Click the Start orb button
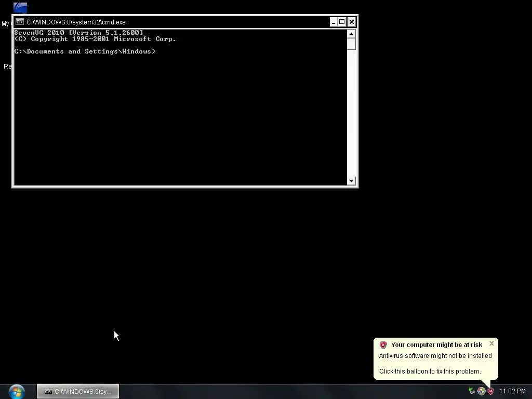Viewport: 532px width, 399px height. click(17, 392)
